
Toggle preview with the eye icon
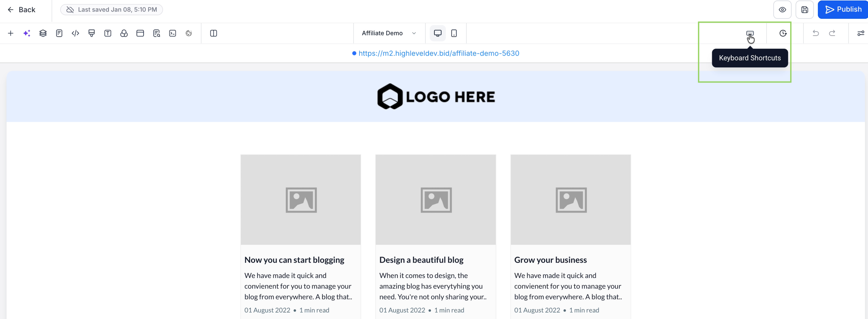pyautogui.click(x=782, y=10)
